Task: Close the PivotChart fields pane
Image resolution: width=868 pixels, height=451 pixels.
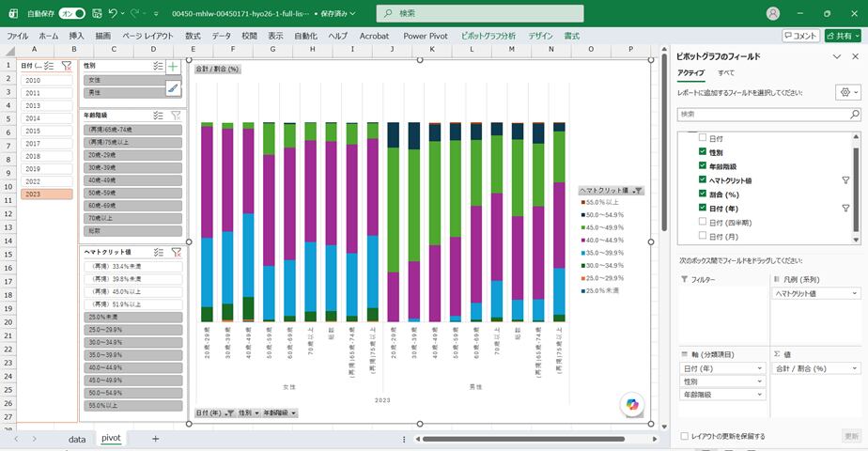Action: tap(855, 56)
